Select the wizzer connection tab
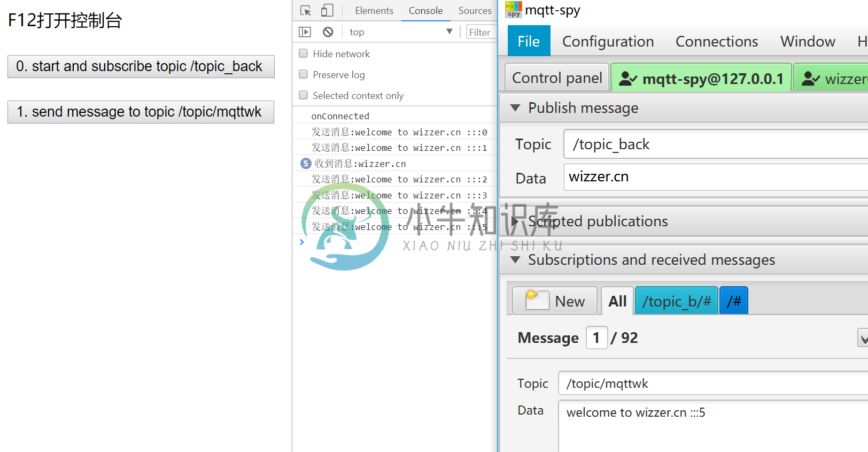The image size is (868, 452). click(x=831, y=79)
